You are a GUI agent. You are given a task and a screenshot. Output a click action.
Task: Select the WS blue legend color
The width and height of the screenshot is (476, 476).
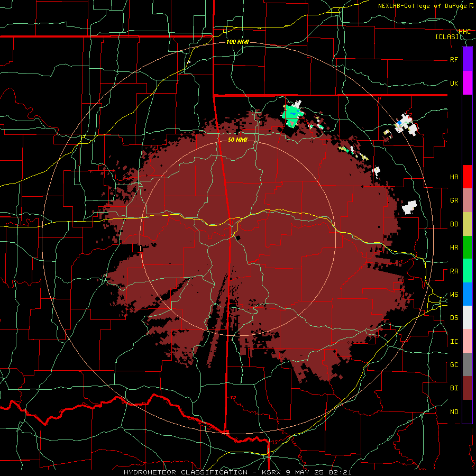click(467, 294)
